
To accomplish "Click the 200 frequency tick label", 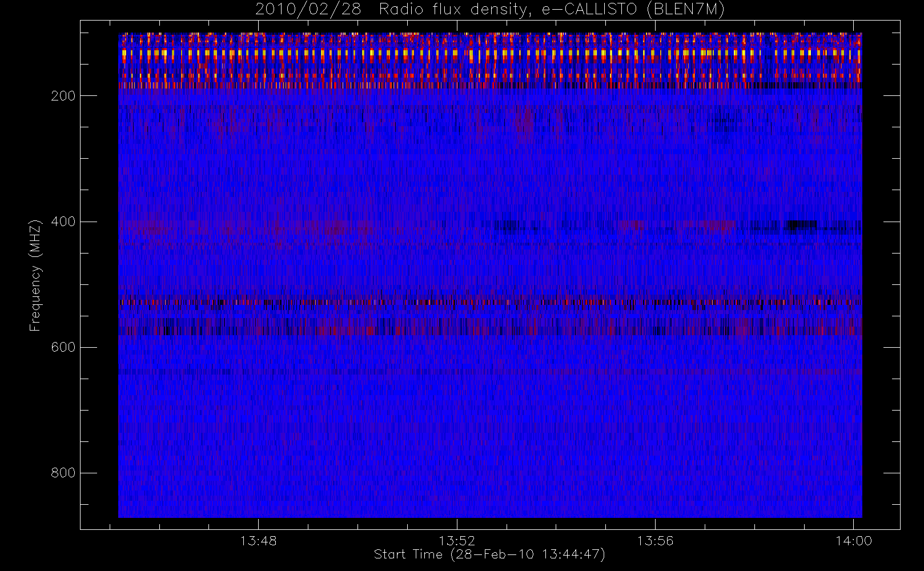I will pyautogui.click(x=63, y=96).
